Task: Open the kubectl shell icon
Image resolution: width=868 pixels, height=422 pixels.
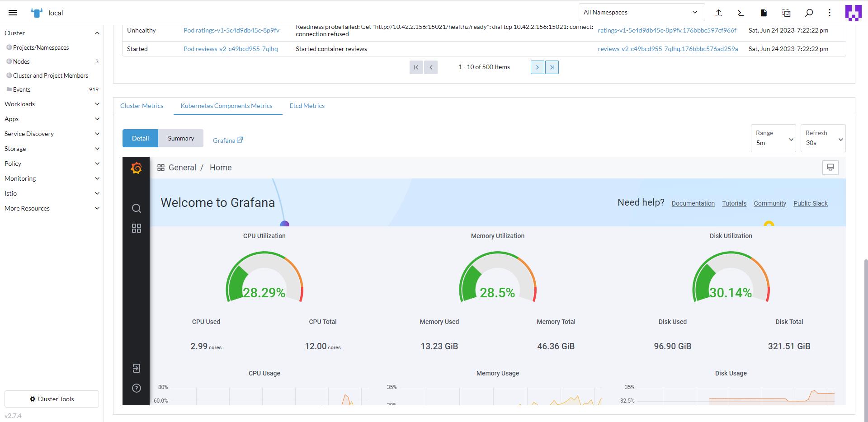Action: tap(741, 13)
